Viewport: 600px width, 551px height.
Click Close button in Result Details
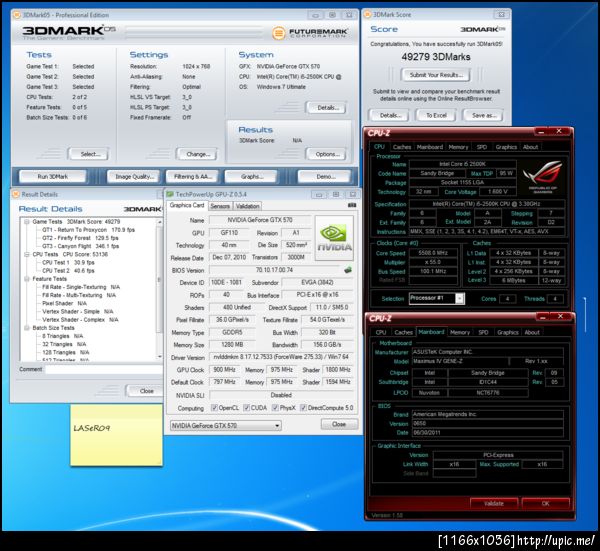point(146,391)
